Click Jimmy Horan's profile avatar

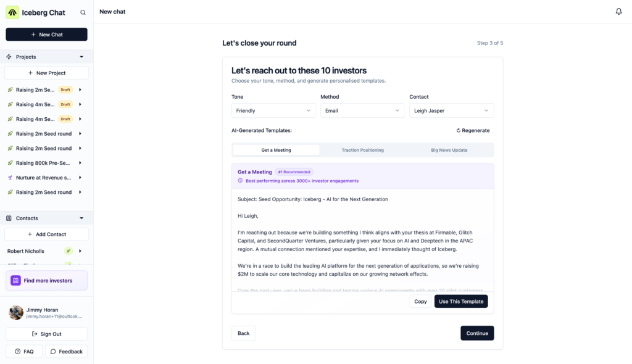tap(16, 313)
